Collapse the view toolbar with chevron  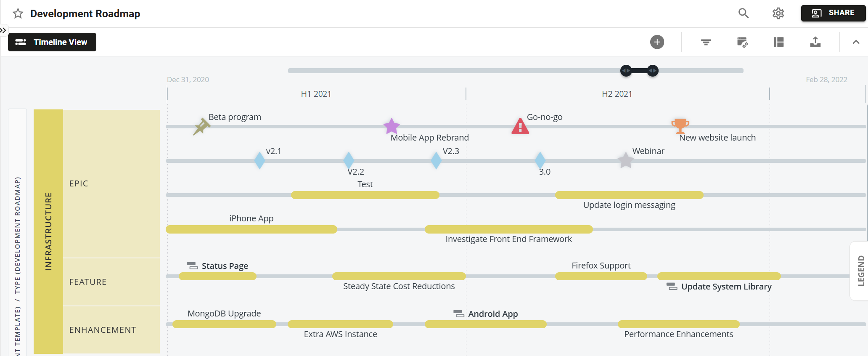tap(856, 42)
